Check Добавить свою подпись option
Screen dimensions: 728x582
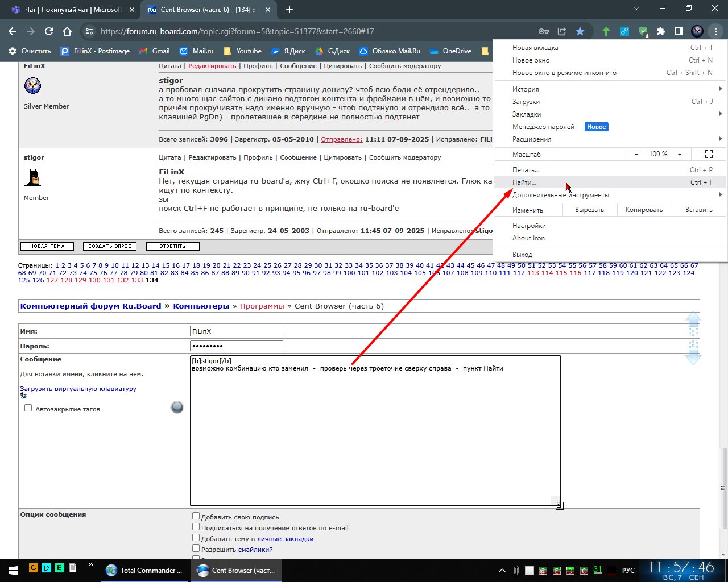pyautogui.click(x=196, y=516)
